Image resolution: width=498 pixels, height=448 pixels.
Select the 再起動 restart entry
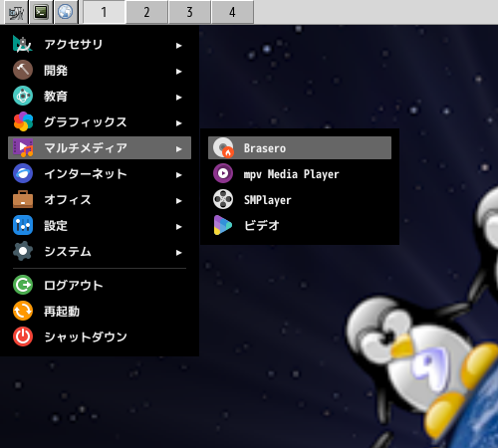100,312
